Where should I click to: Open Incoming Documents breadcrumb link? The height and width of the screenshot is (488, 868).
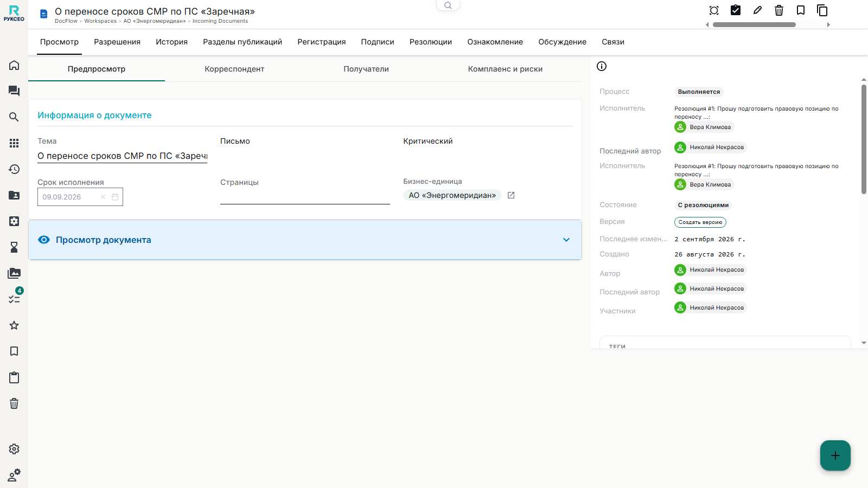pyautogui.click(x=220, y=21)
